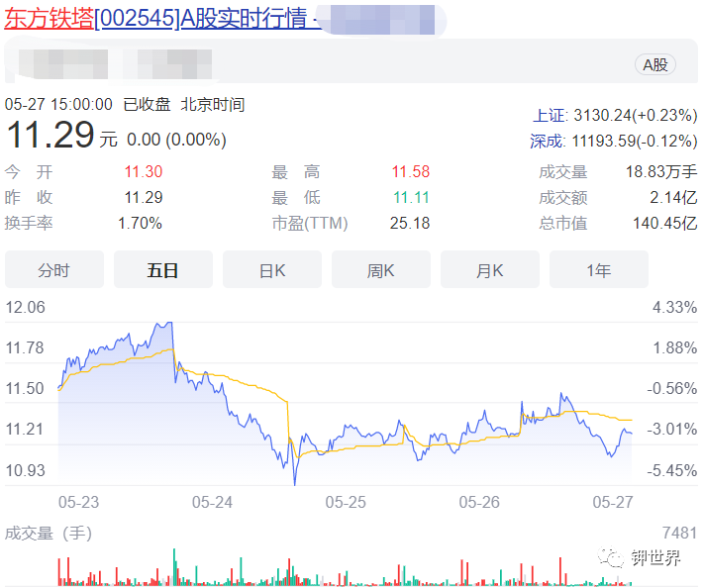Click the 深成 value 11193.59(-0.12%)

click(x=635, y=142)
